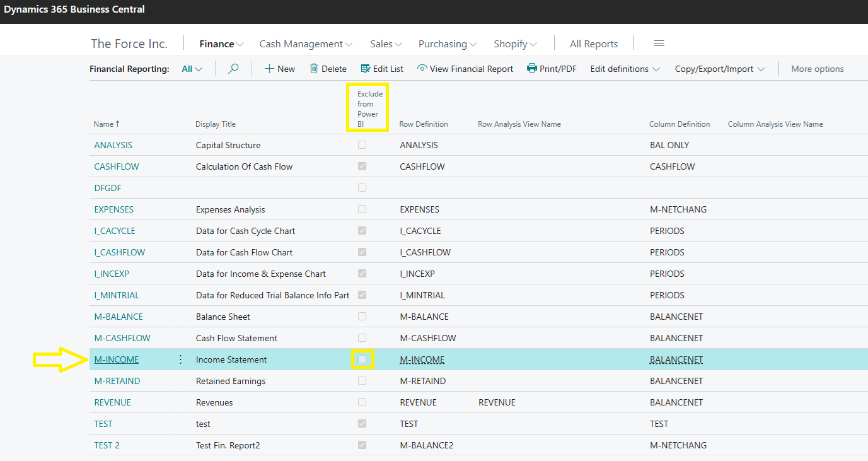This screenshot has height=461, width=868.
Task: Click the Edit List grid icon
Action: tap(366, 69)
